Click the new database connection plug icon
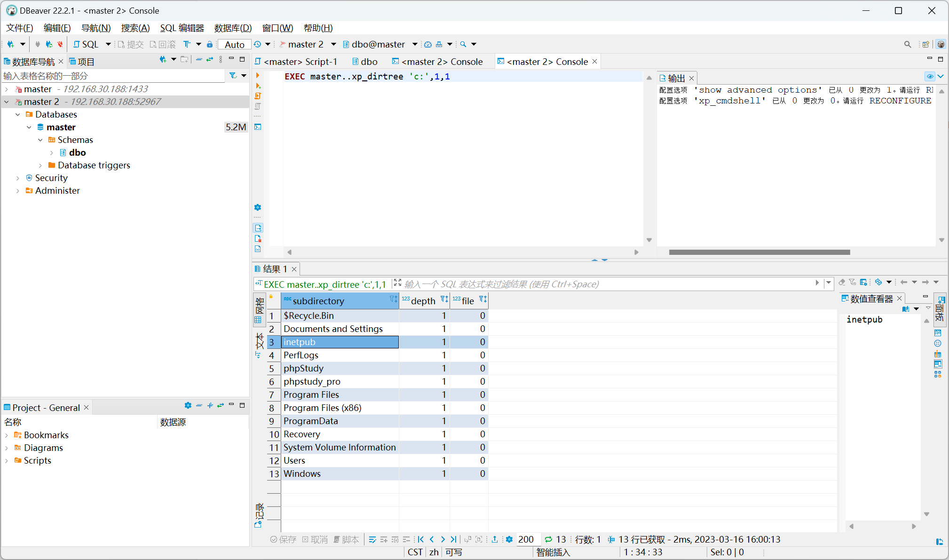Viewport: 949px width, 560px height. coord(11,44)
